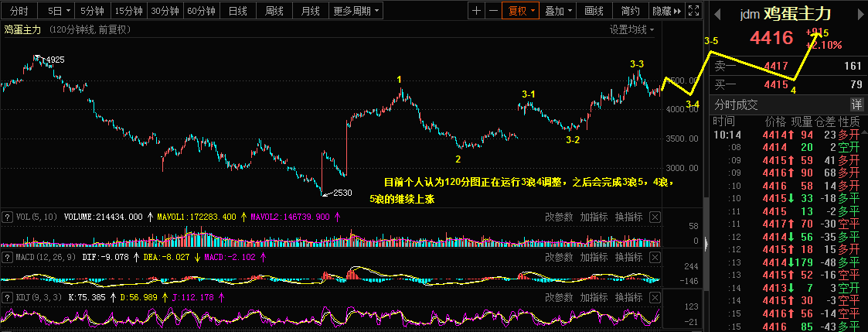
Task: Zoom in the chart with plus button
Action: [476, 11]
